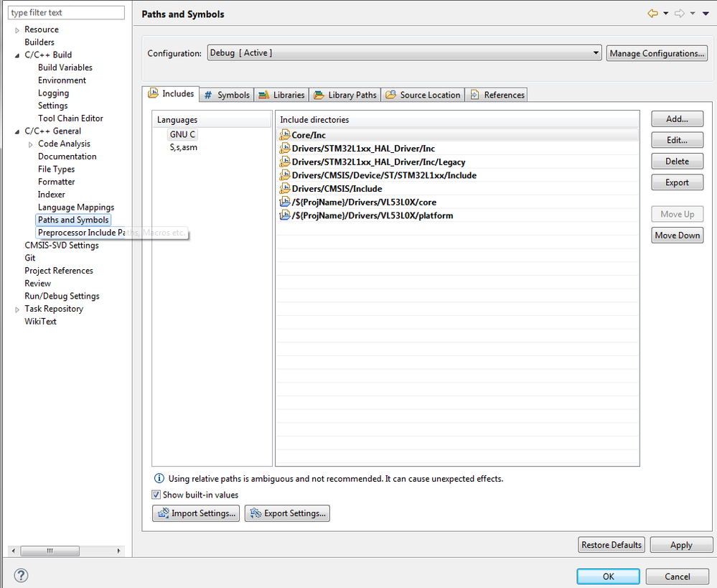Switch to the Symbols tab
Image resolution: width=717 pixels, height=588 pixels.
[x=227, y=95]
